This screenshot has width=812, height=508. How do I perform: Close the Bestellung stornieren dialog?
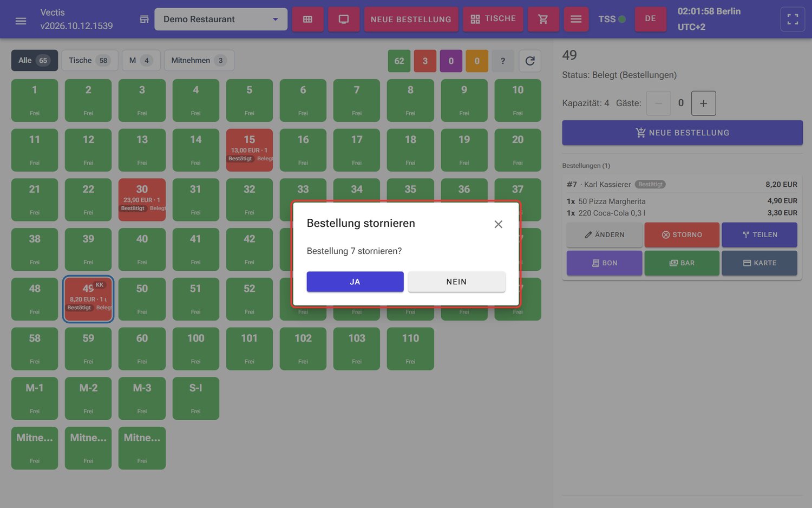tap(499, 224)
